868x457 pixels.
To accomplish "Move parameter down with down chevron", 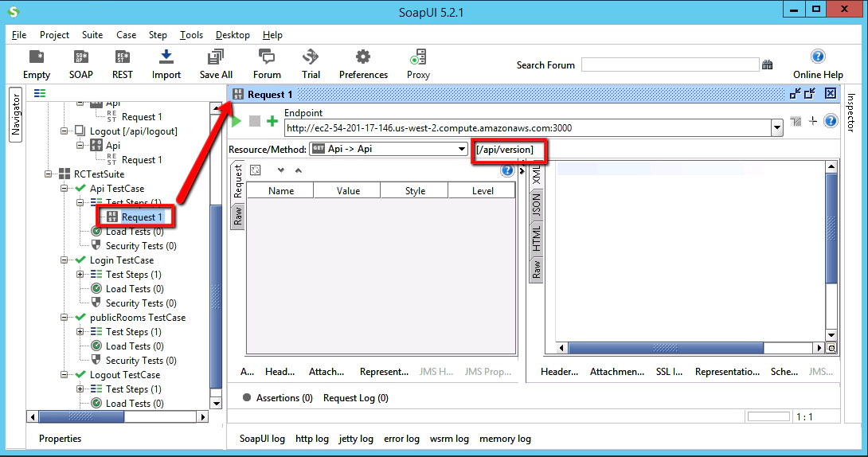I will tap(280, 170).
